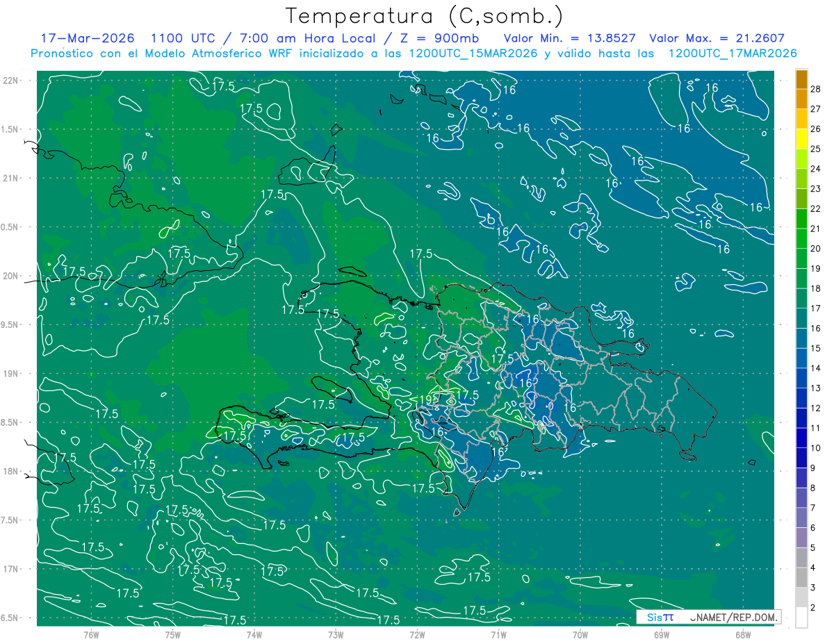Screen dimensions: 834x644
Task: Click the blue swatch between 13 and 14
Action: coord(801,378)
